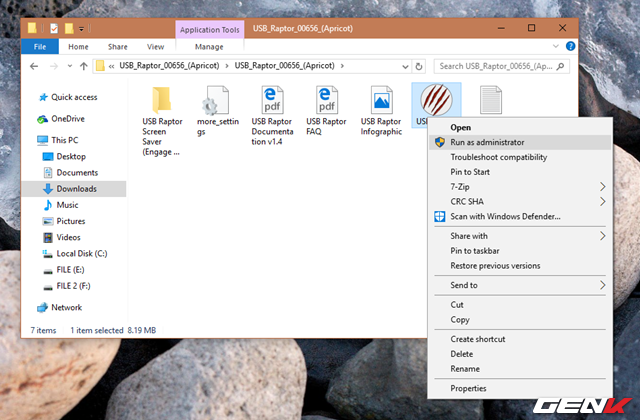
Task: Switch to the Share ribbon tab
Action: tap(118, 47)
